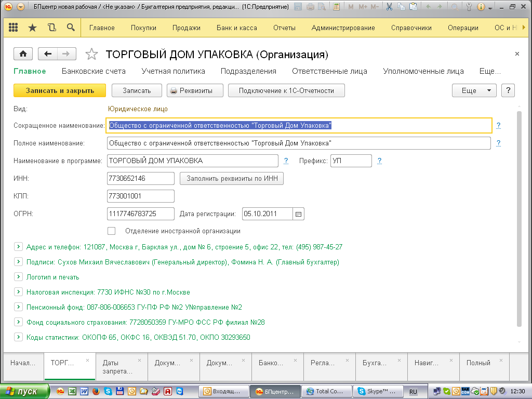Image resolution: width=532 pixels, height=399 pixels.
Task: Switch to 'Учетная политика' tab
Action: pos(173,71)
